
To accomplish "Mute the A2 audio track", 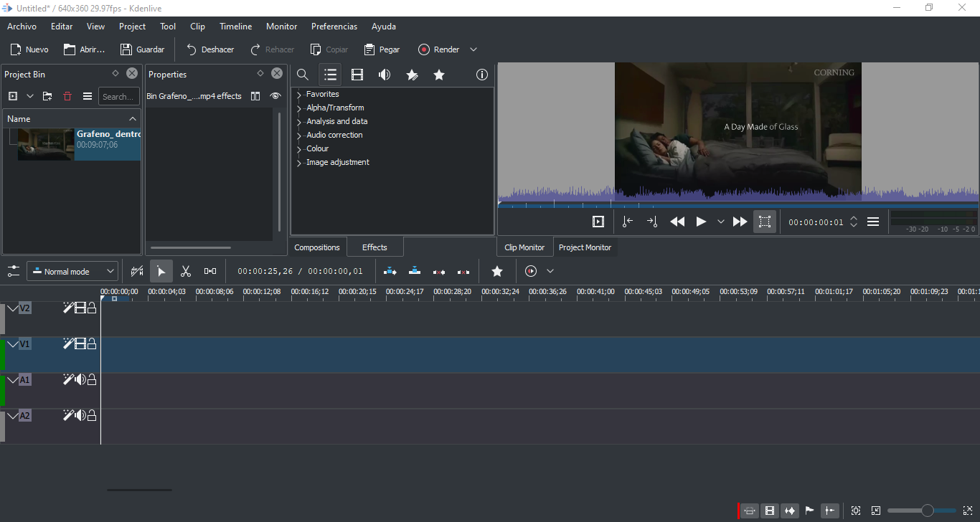I will click(80, 415).
